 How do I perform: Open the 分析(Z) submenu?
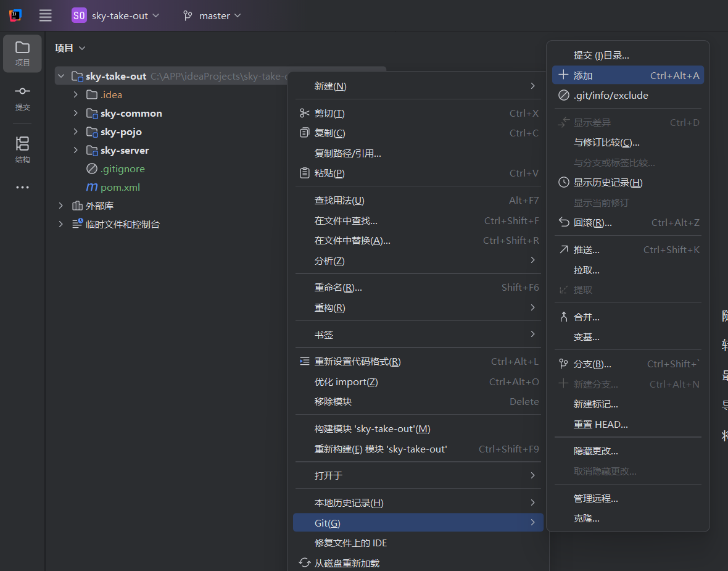pyautogui.click(x=418, y=260)
